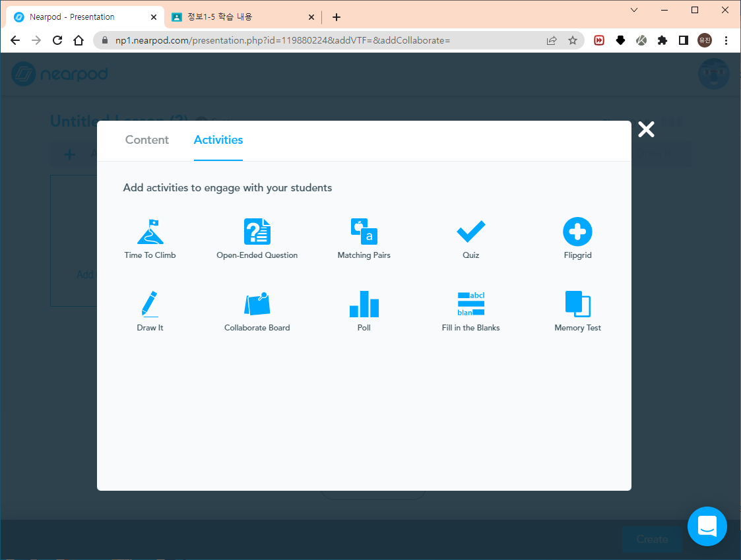Click the black shield extension icon
This screenshot has height=560, width=741.
(620, 41)
